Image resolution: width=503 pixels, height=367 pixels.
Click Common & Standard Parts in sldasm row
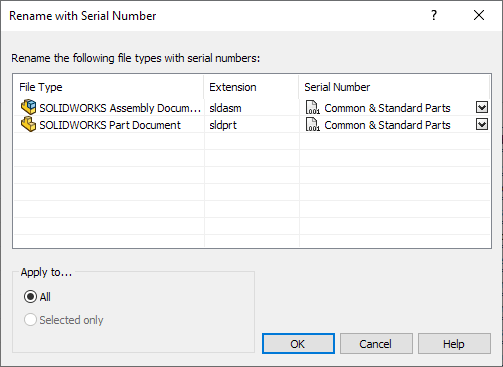387,108
